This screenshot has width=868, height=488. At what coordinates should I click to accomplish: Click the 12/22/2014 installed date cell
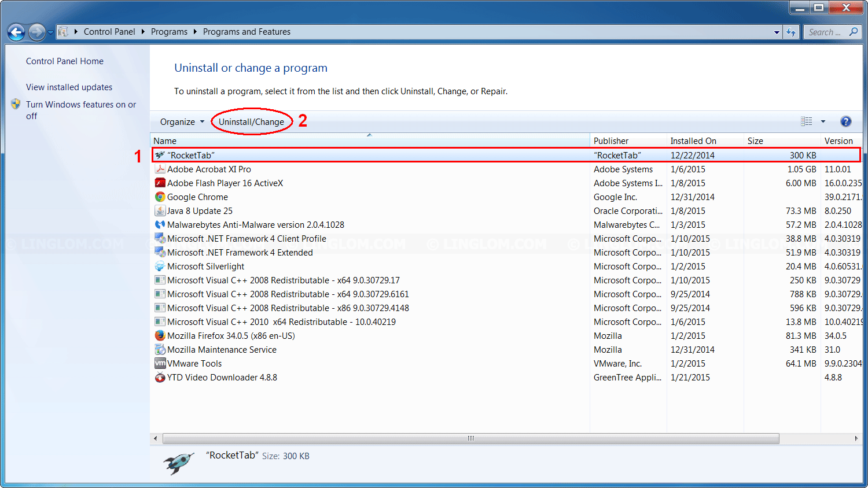(x=693, y=155)
